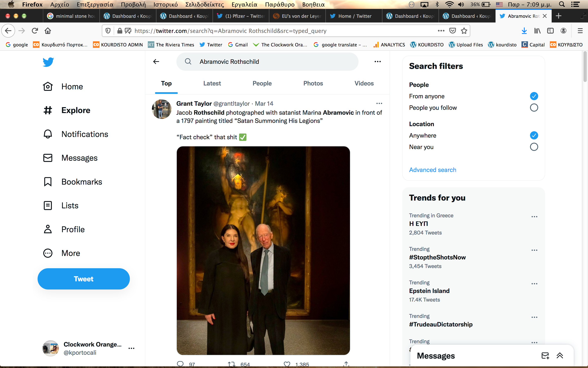Open Firefox hamburger menu
588x368 pixels.
(x=580, y=31)
